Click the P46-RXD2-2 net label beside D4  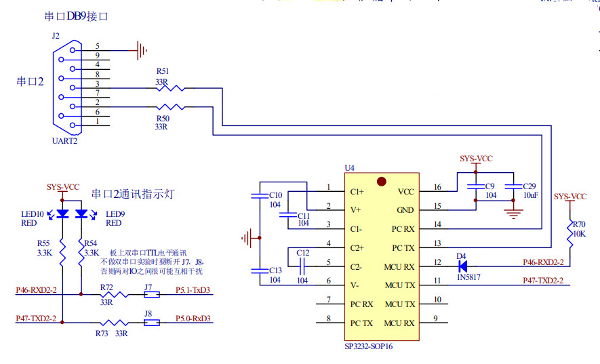click(x=543, y=262)
